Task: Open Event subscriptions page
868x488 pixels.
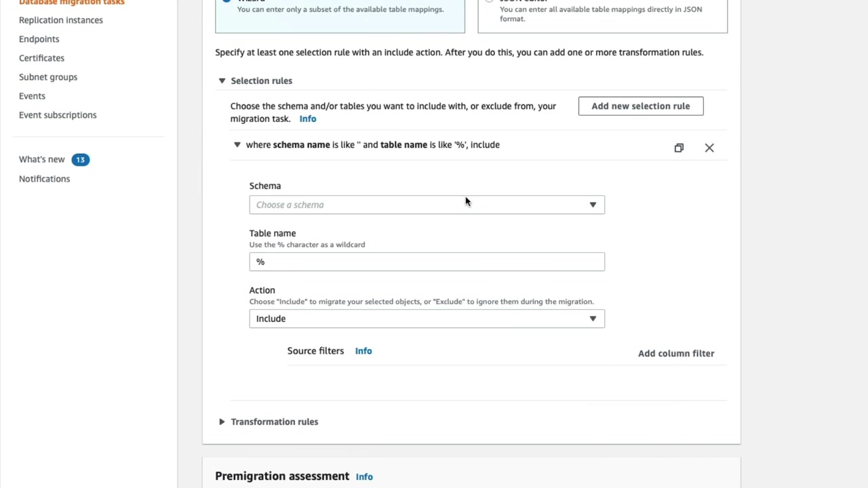Action: point(58,115)
